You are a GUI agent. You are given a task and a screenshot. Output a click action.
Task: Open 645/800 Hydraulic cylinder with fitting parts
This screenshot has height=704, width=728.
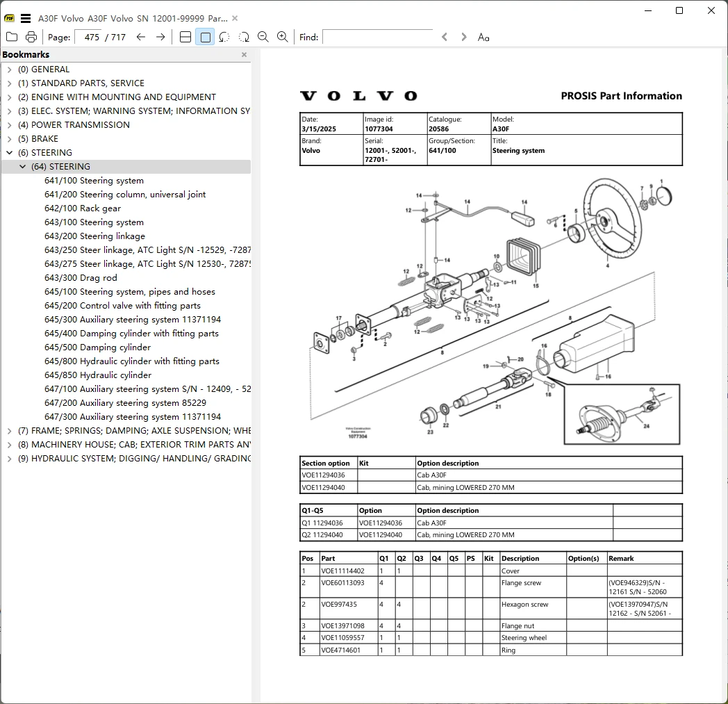132,362
